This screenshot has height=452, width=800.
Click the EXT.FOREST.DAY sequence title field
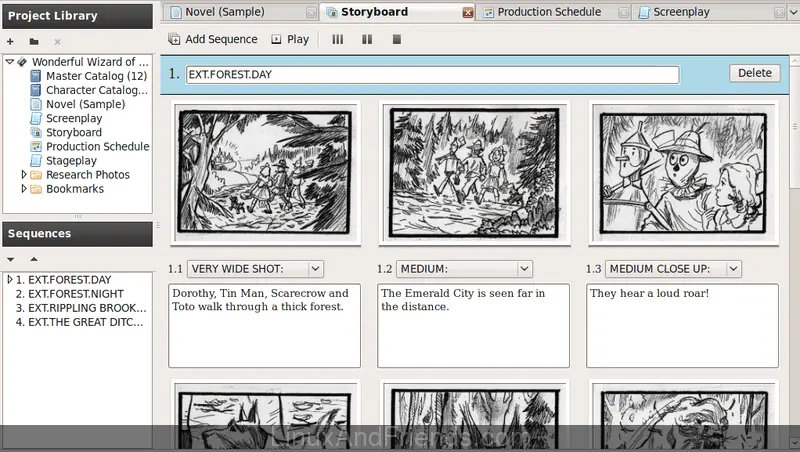[x=432, y=74]
